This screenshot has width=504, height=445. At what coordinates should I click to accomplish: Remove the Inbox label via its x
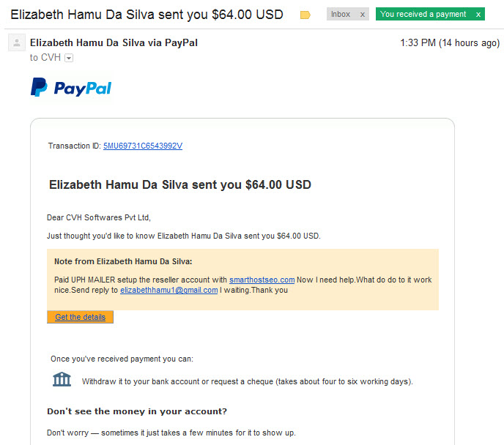[x=362, y=15]
